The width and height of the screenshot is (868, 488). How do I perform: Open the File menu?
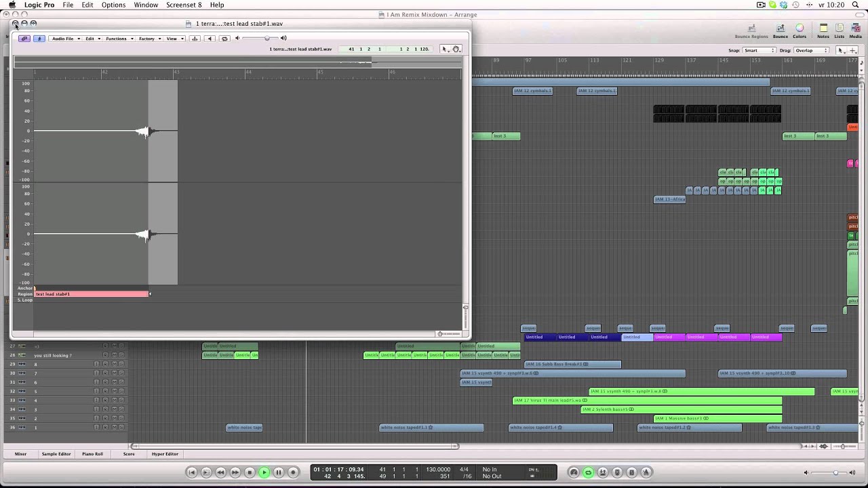coord(68,5)
